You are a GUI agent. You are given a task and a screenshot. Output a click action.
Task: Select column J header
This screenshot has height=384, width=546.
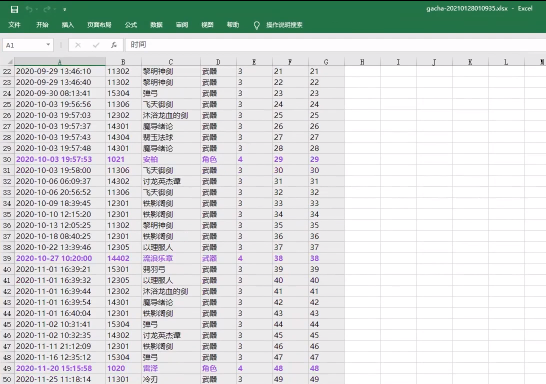point(434,62)
